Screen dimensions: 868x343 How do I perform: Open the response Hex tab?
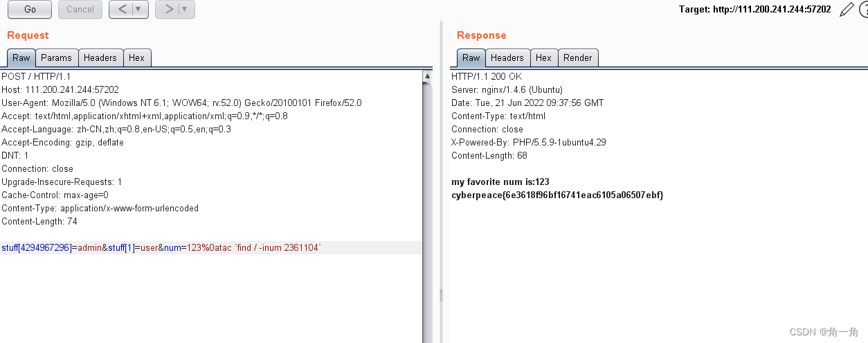pos(544,58)
